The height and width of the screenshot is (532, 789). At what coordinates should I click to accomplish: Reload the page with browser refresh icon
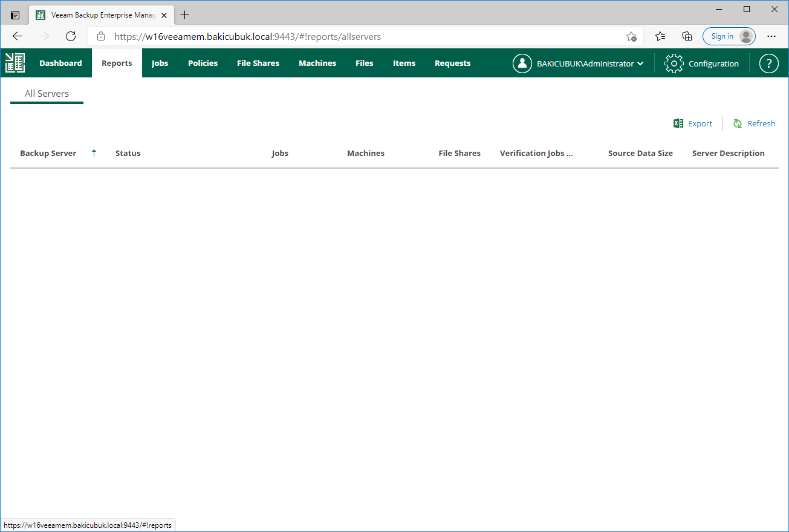click(71, 36)
